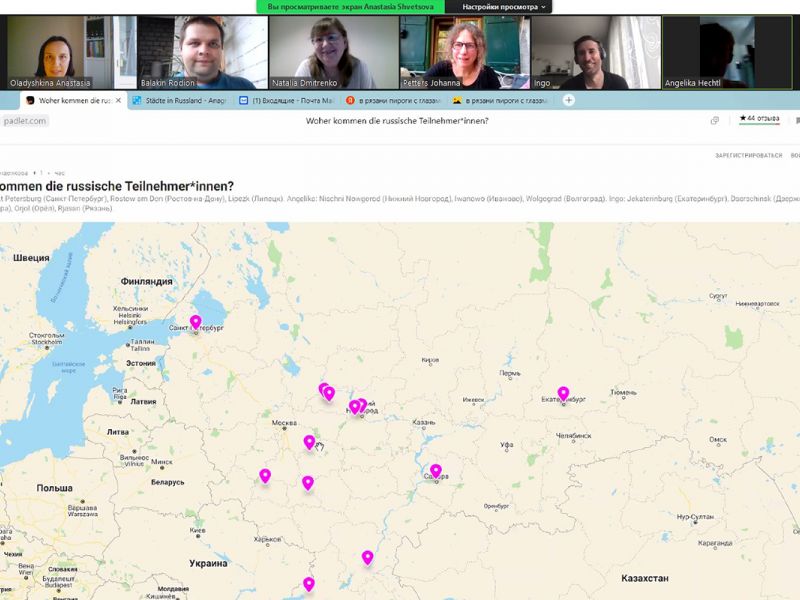Image resolution: width=800 pixels, height=600 pixels.
Task: Click the 'Швеция' country label
Action: click(x=31, y=258)
